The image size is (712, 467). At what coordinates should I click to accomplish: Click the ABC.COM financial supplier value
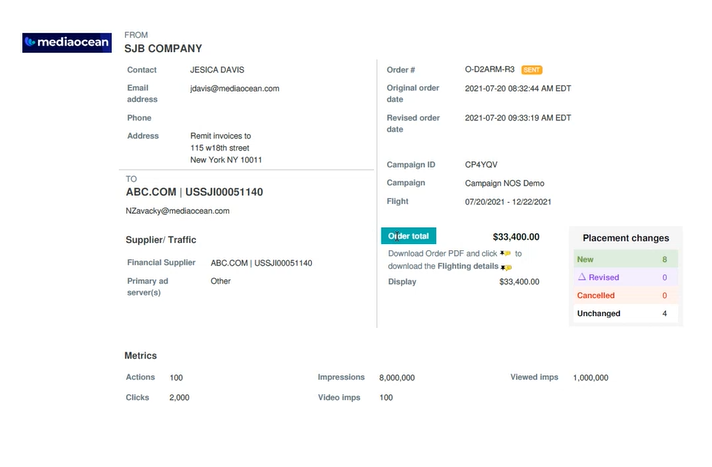click(261, 263)
